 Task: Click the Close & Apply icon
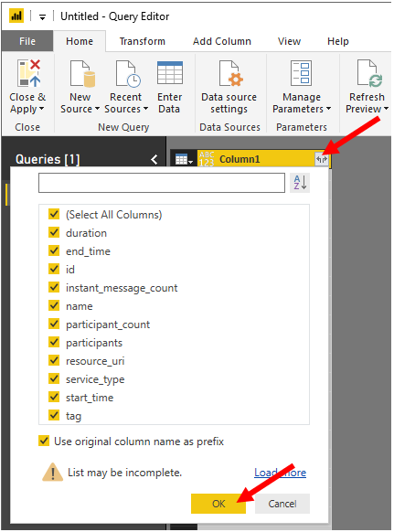[x=29, y=73]
